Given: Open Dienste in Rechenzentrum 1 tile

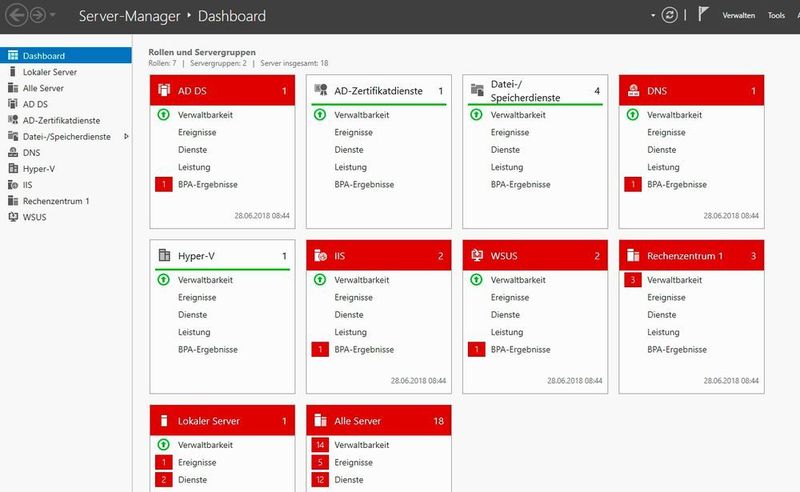Looking at the screenshot, I should coord(662,314).
